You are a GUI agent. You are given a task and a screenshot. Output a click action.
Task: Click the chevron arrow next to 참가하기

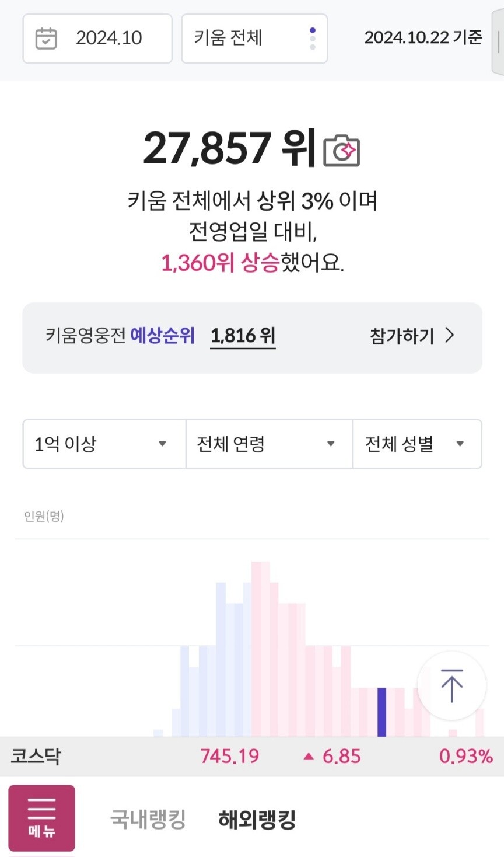(450, 335)
